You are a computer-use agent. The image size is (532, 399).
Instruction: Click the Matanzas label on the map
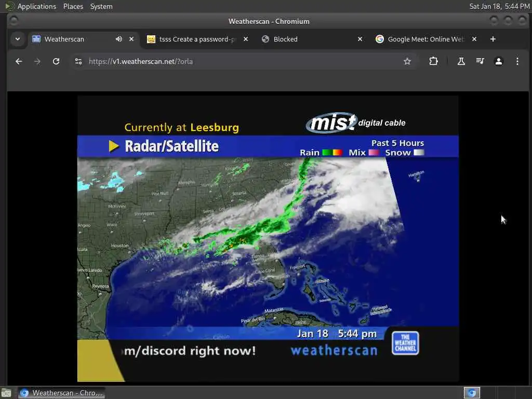[x=274, y=310]
